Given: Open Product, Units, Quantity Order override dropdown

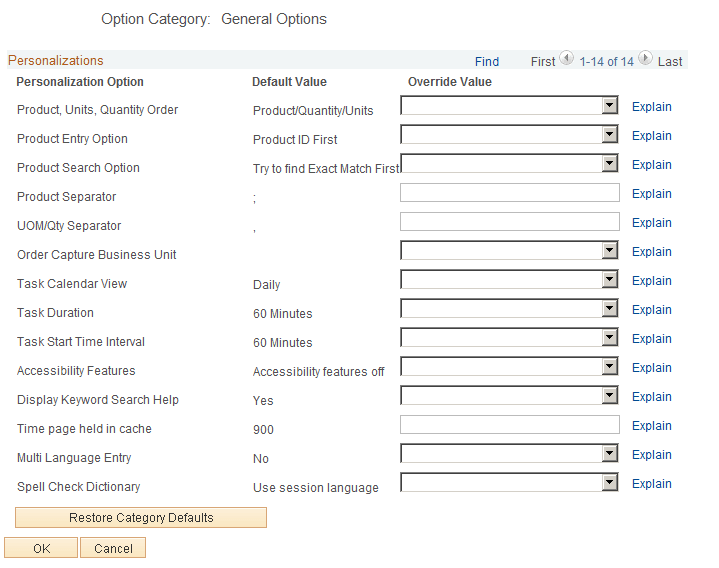Looking at the screenshot, I should click(x=509, y=105).
